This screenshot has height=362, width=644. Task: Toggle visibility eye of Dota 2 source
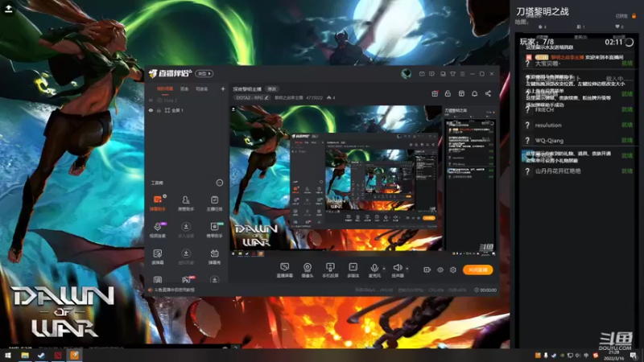click(x=151, y=100)
